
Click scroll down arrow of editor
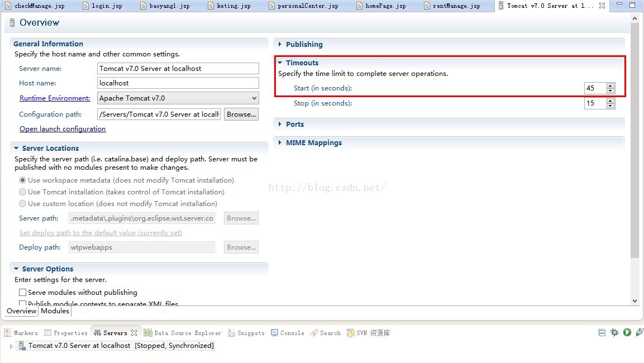[x=635, y=301]
